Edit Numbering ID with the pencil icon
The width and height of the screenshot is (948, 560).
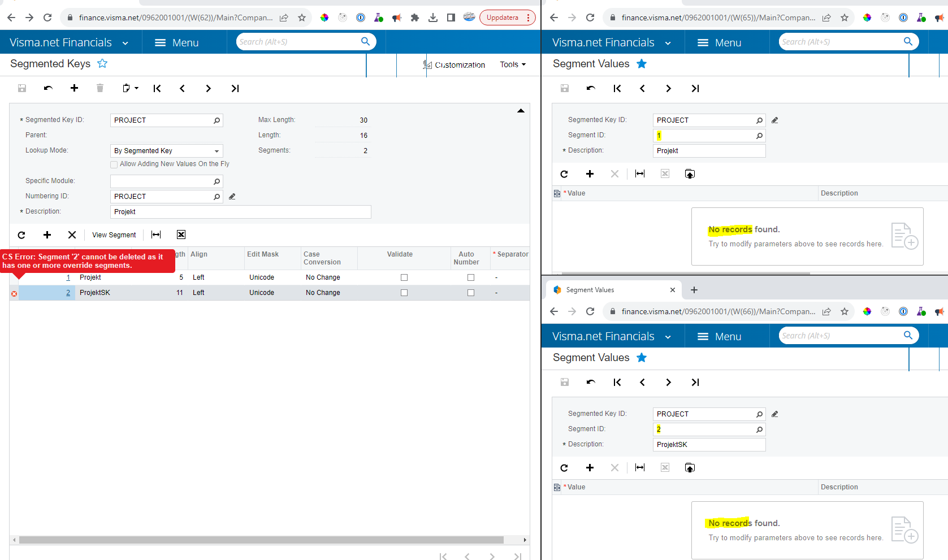point(232,196)
